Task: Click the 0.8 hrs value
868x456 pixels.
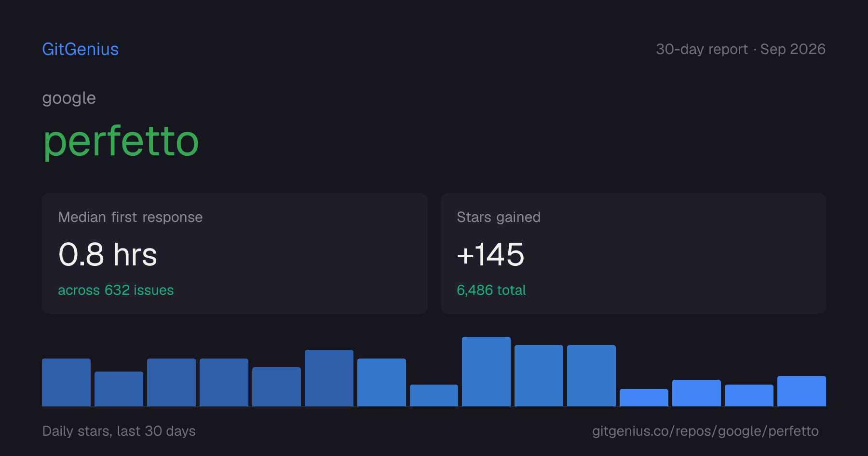Action: pos(108,254)
